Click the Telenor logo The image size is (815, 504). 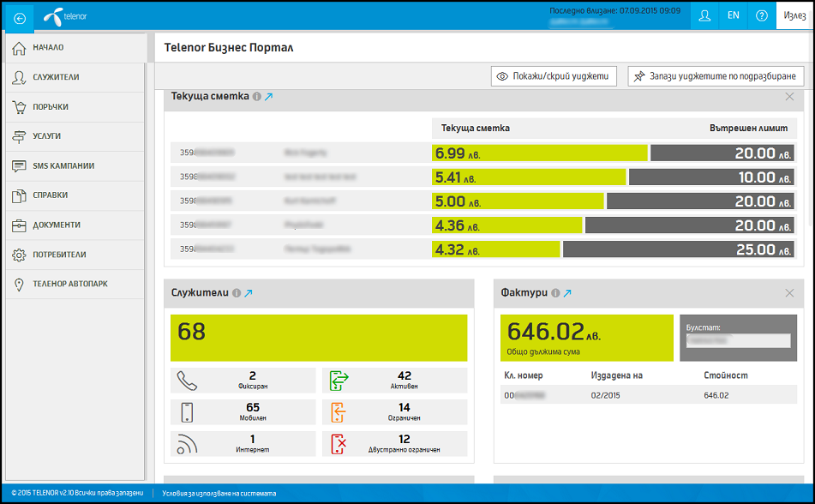[65, 16]
